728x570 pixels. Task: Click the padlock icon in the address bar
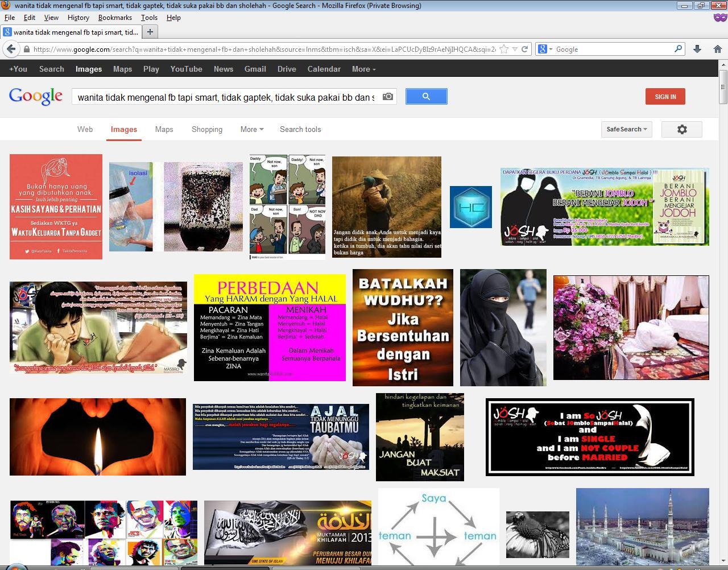(26, 49)
